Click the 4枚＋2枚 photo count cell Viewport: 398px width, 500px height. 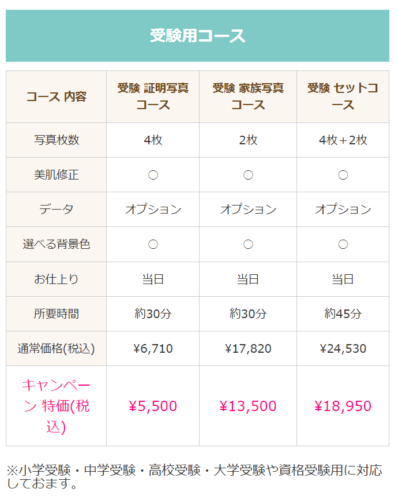[x=343, y=140]
